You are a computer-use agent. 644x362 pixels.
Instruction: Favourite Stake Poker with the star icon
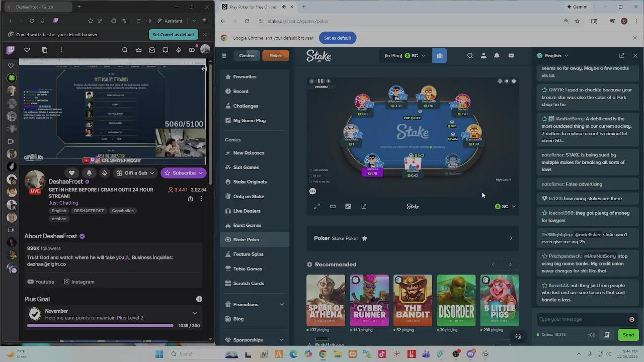click(x=365, y=238)
